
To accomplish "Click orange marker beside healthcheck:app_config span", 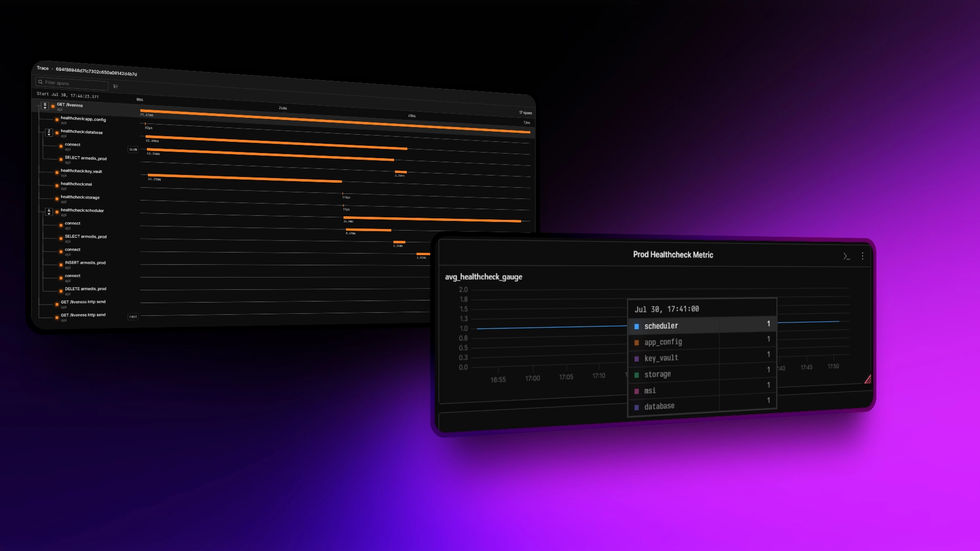I will pos(57,120).
